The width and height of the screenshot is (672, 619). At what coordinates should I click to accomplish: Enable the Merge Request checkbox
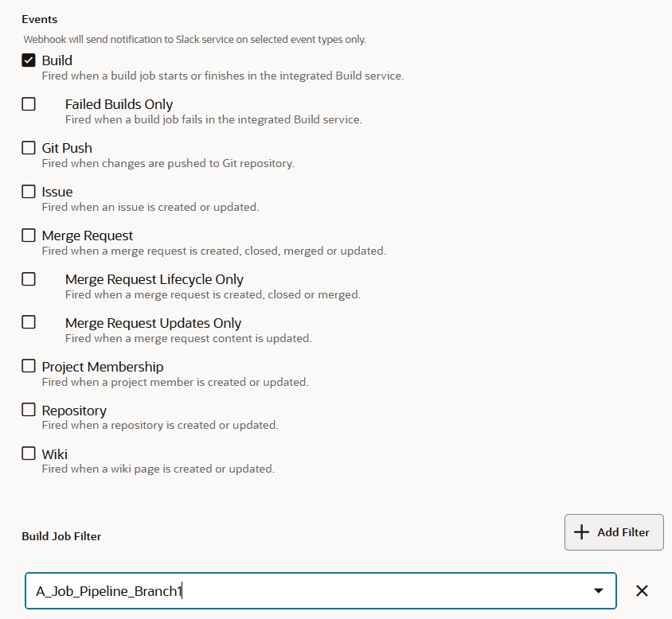click(x=29, y=236)
